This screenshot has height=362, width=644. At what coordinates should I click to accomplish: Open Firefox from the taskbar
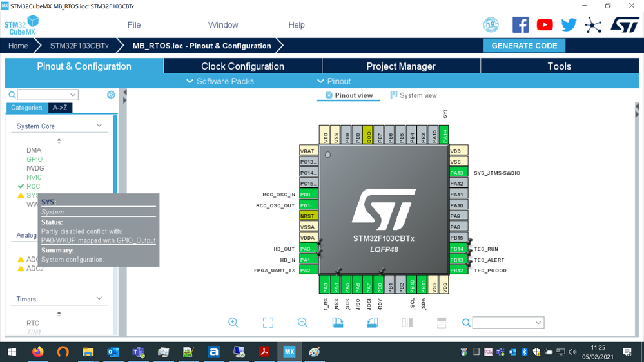coord(38,352)
